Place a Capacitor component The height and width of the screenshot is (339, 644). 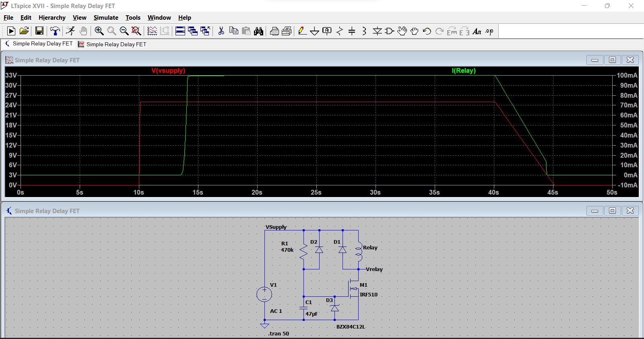tap(352, 31)
